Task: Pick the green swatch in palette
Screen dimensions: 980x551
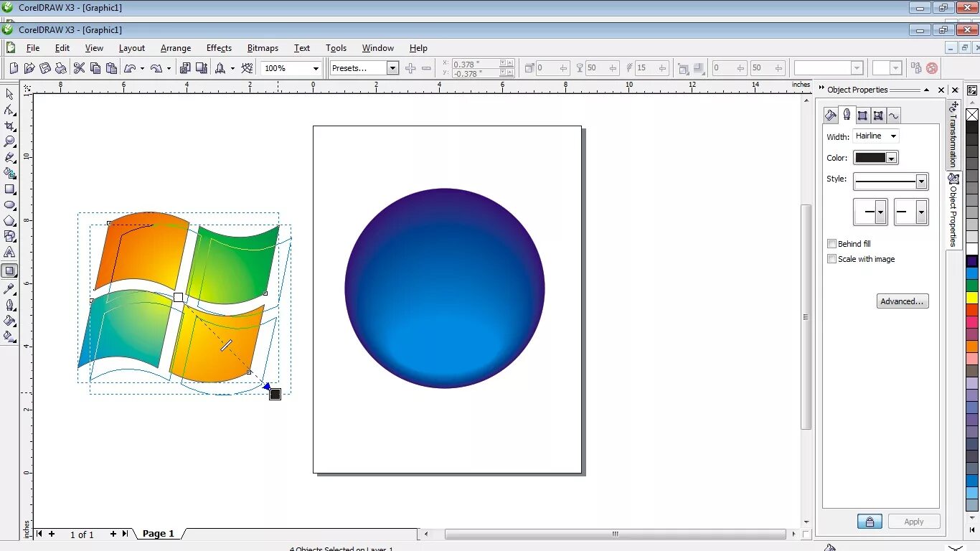Action: 972,286
